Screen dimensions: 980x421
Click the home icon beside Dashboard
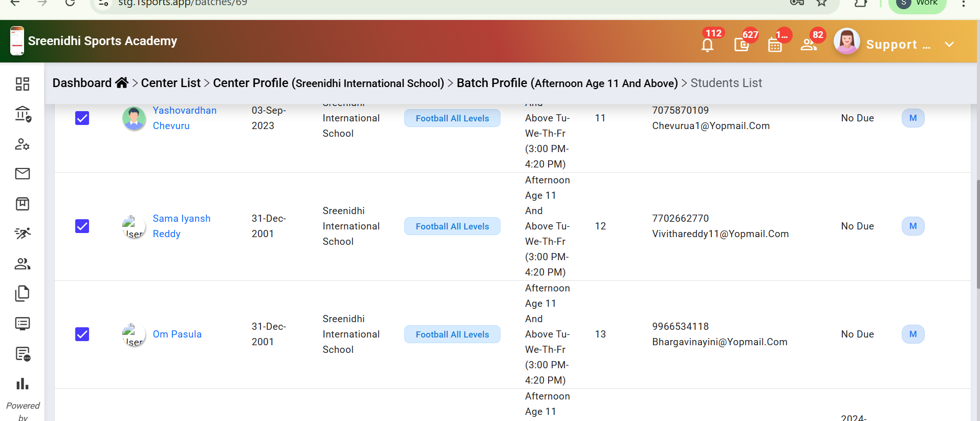[x=122, y=83]
